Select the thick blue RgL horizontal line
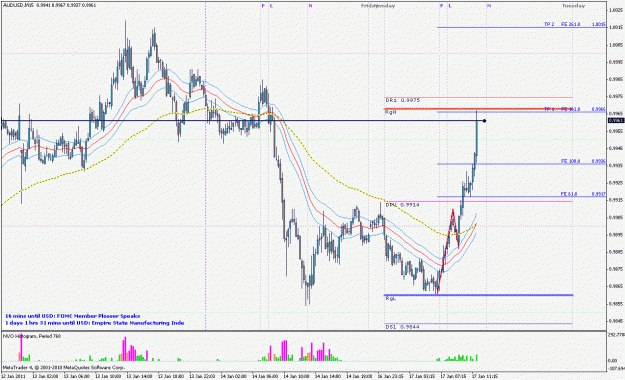This screenshot has height=380, width=625. [478, 295]
